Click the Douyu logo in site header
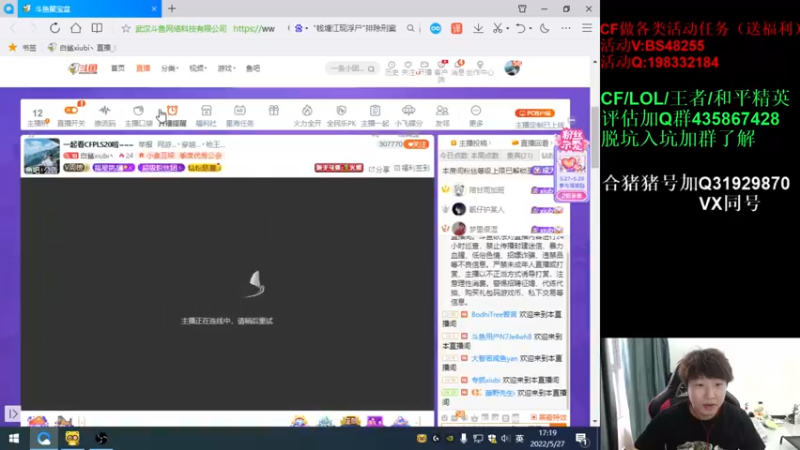 click(83, 68)
